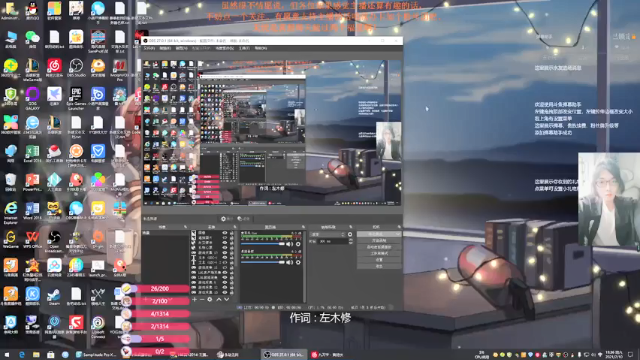
Task: Remove the selected source with the minus icon
Action: (202, 299)
